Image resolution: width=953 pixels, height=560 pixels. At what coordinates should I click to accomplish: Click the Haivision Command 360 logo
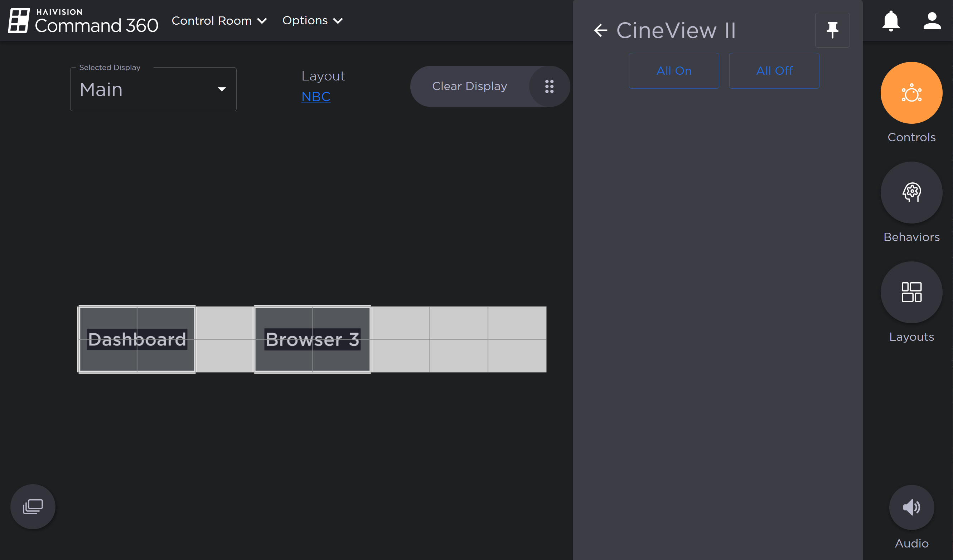tap(82, 20)
